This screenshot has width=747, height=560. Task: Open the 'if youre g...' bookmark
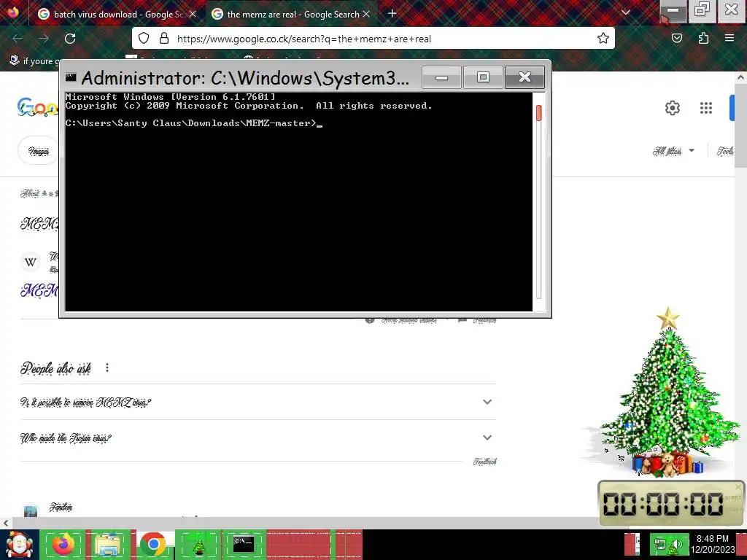(x=34, y=61)
